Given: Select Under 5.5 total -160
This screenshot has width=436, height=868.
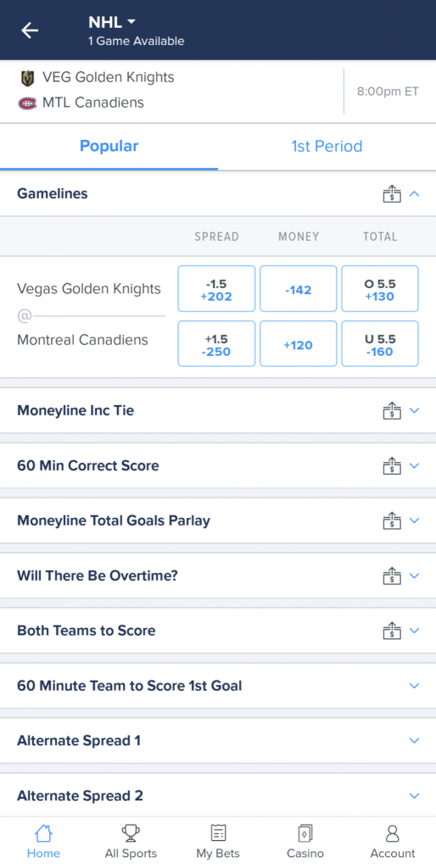Looking at the screenshot, I should pyautogui.click(x=379, y=344).
